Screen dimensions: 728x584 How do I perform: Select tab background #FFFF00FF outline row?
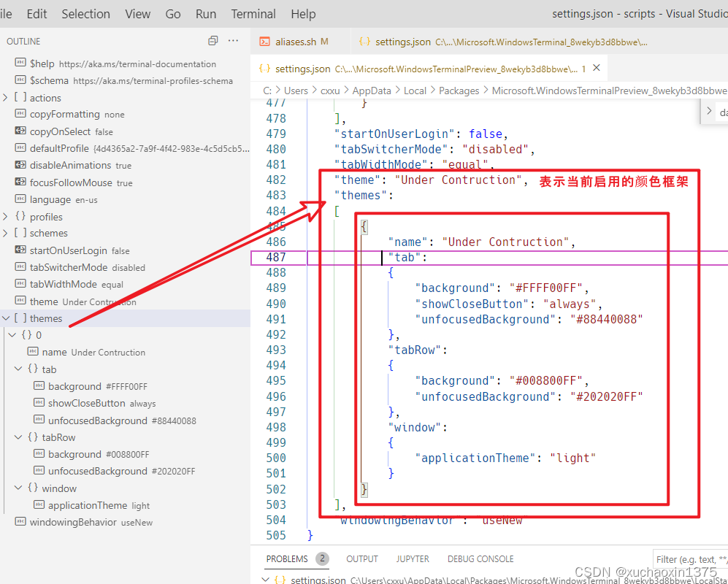pos(126,386)
